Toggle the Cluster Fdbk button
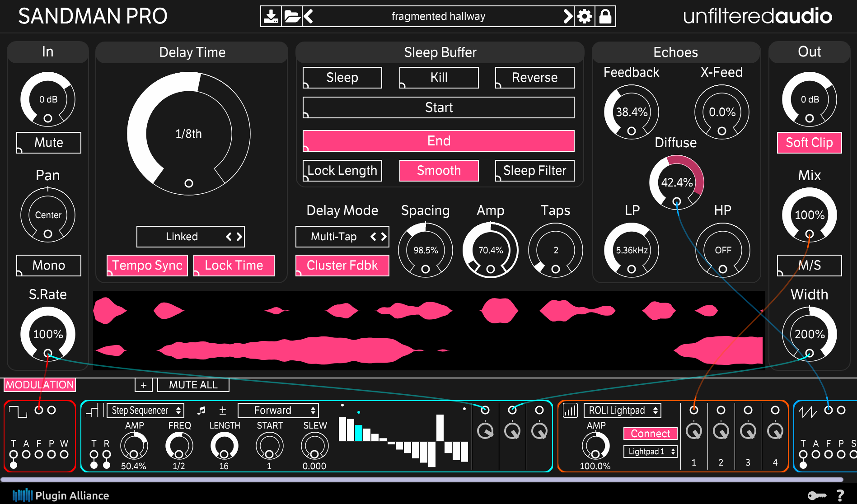This screenshot has width=857, height=504. click(x=342, y=266)
